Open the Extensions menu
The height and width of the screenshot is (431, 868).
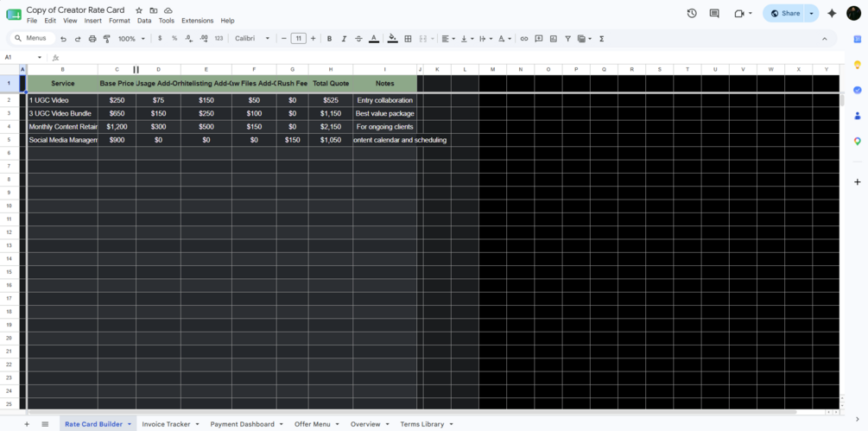pyautogui.click(x=198, y=21)
